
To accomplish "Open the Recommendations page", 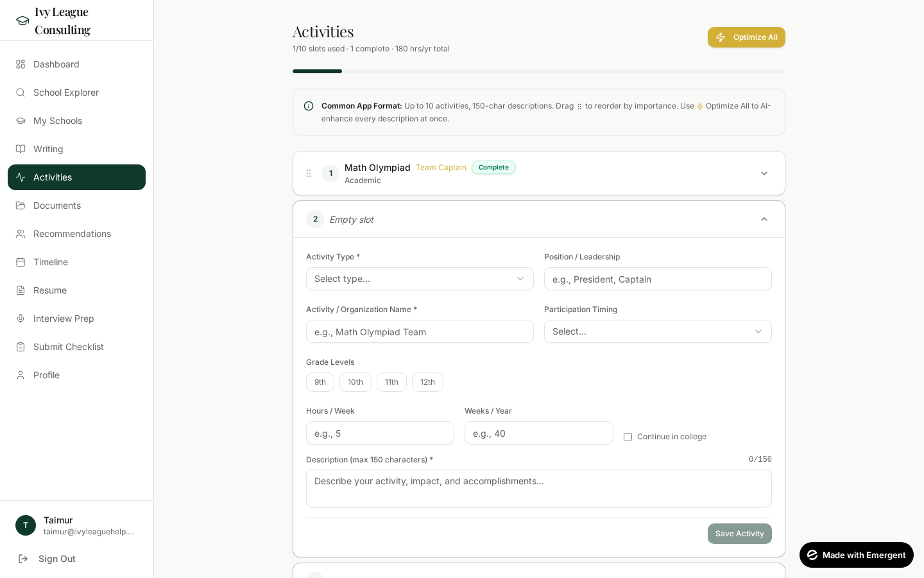I will coord(76,234).
